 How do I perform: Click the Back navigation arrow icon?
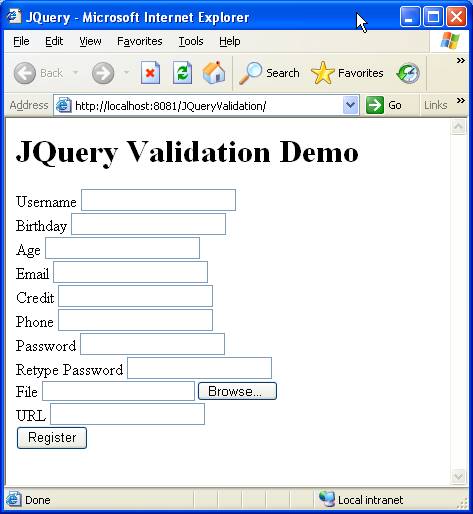[x=25, y=73]
